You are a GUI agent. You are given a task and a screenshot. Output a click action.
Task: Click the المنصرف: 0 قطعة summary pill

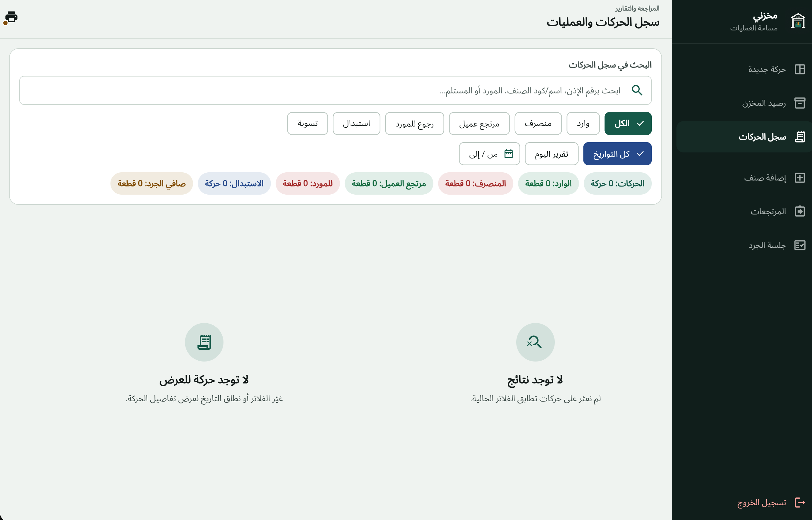pos(475,183)
